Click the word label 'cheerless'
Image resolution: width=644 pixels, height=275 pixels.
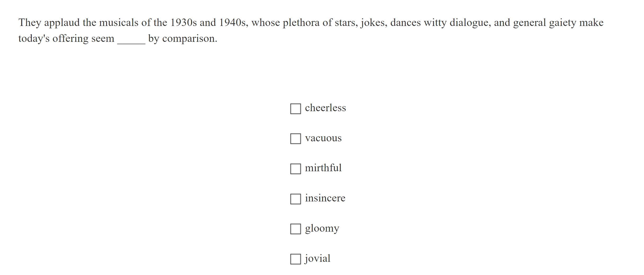pyautogui.click(x=325, y=108)
